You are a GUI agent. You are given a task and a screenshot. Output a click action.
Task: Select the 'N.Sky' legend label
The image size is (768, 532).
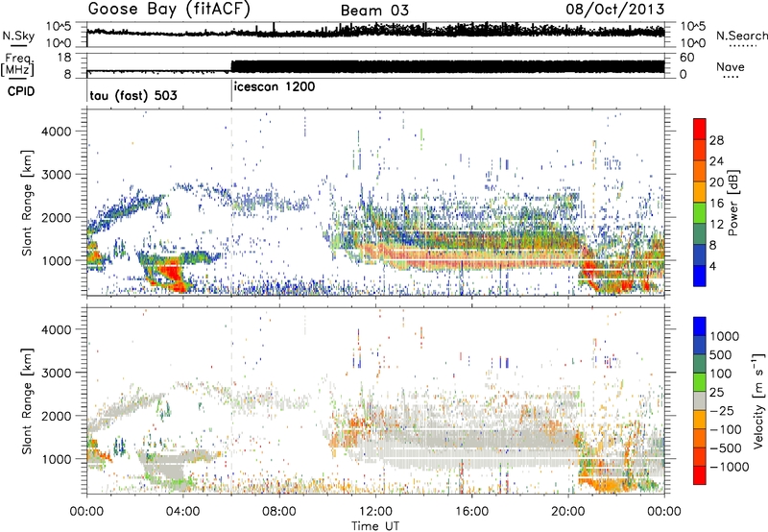[18, 36]
